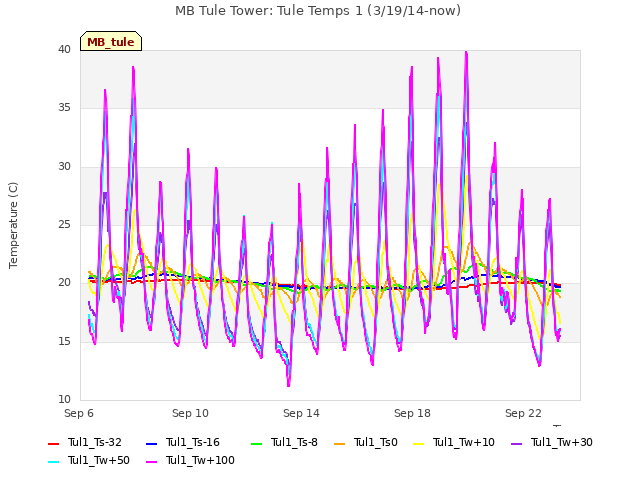Click the magenta Tul1_Tw+100 legend swatch

tap(151, 462)
